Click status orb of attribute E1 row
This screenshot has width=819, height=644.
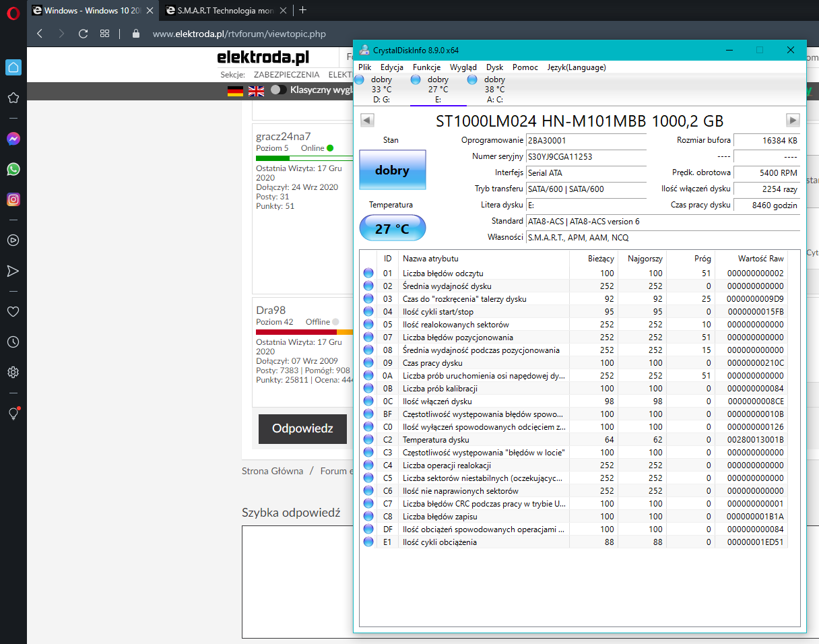pyautogui.click(x=368, y=542)
